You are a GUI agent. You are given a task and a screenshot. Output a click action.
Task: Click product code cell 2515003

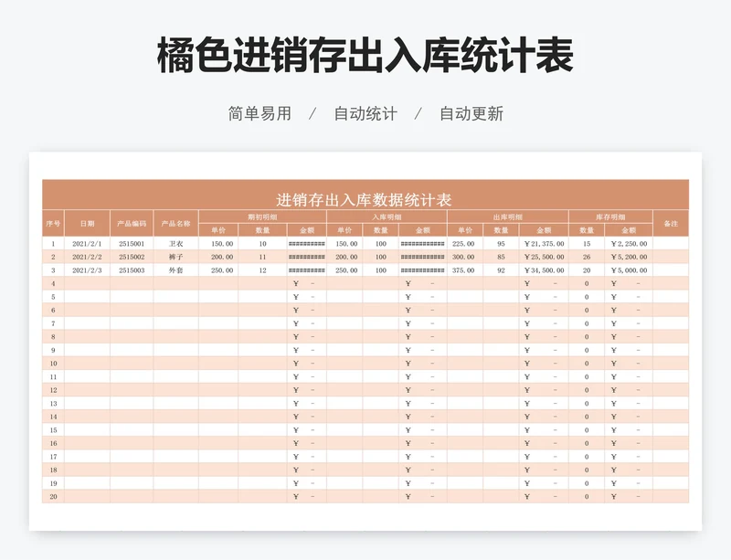(132, 270)
